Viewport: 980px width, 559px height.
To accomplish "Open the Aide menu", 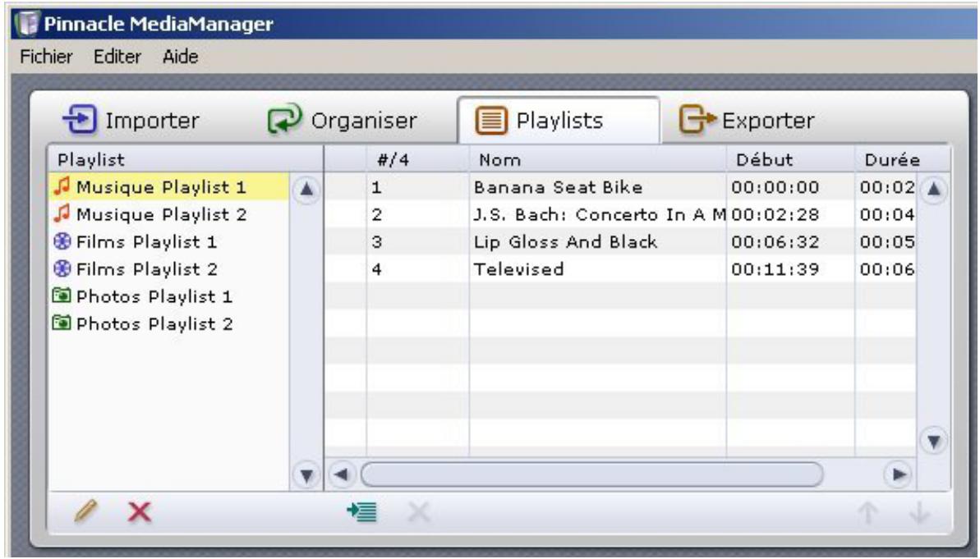I will (181, 57).
